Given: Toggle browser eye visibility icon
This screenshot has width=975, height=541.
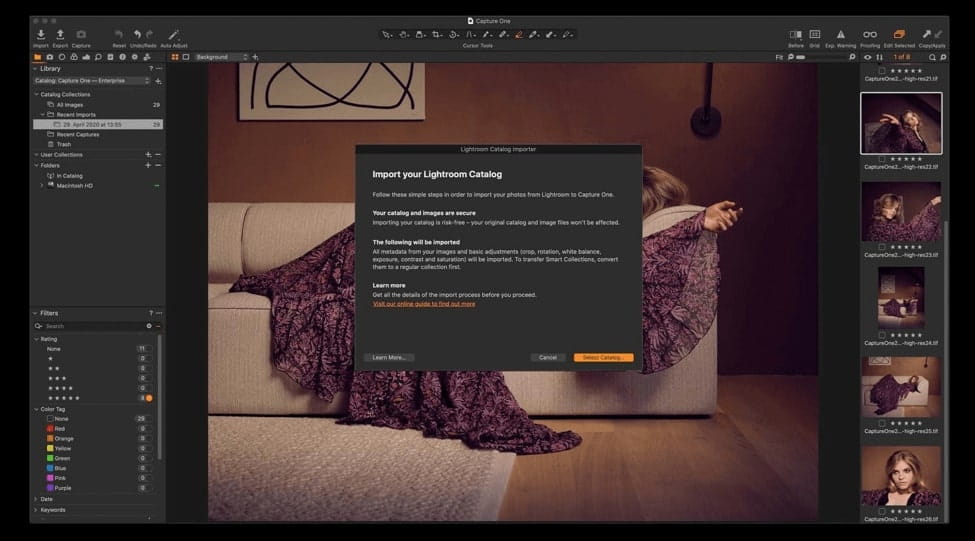Looking at the screenshot, I should (x=867, y=57).
